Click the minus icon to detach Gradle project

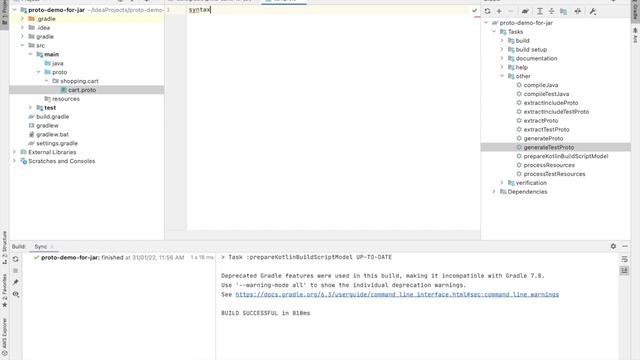coord(510,11)
